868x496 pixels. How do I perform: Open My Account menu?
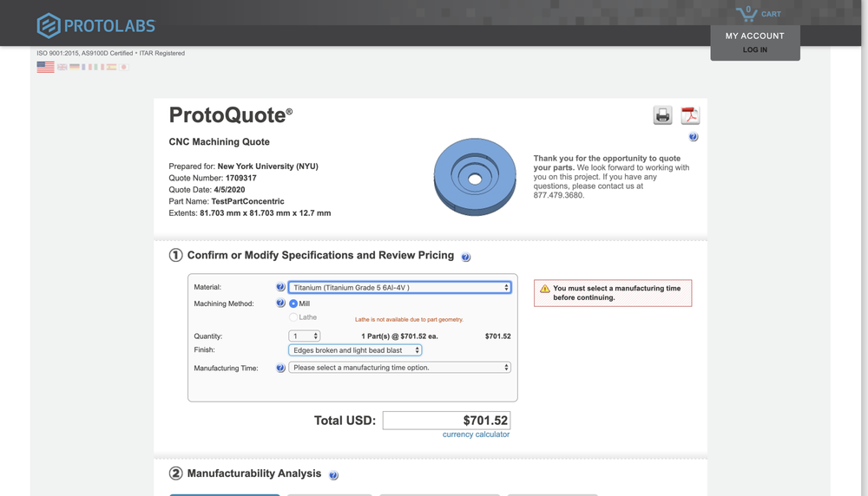pyautogui.click(x=755, y=36)
